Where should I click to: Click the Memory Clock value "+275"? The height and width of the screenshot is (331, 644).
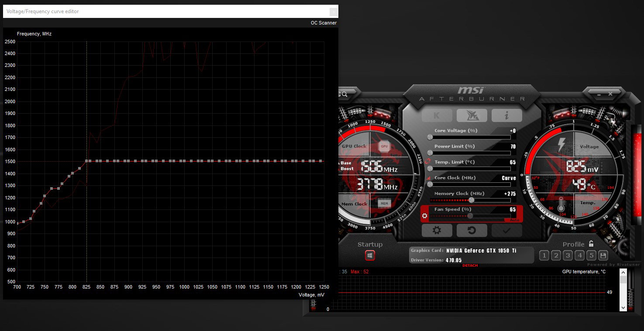coord(510,194)
